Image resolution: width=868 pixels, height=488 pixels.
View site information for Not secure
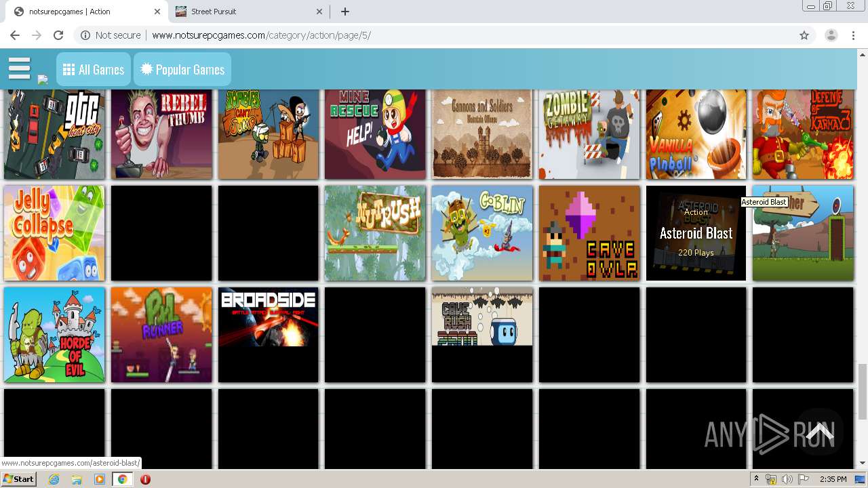click(111, 35)
